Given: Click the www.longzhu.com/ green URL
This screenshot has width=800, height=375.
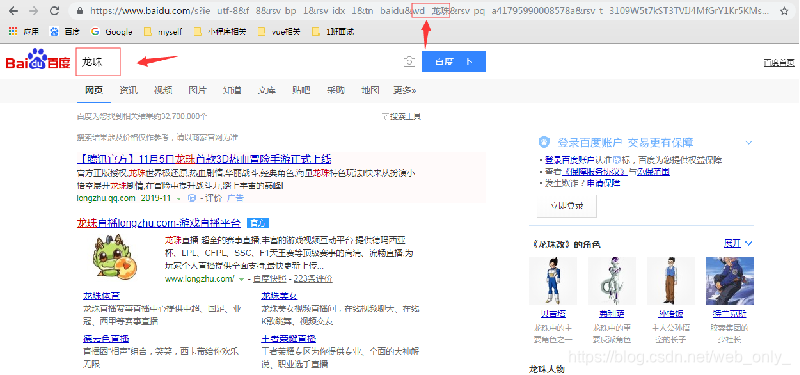Looking at the screenshot, I should pyautogui.click(x=199, y=279).
